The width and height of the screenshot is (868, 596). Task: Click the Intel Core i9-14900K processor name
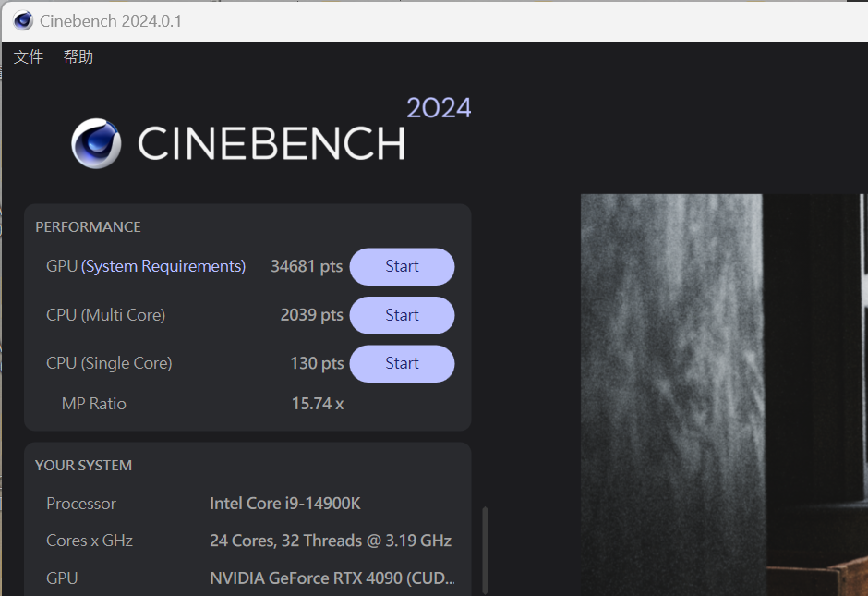pyautogui.click(x=285, y=504)
